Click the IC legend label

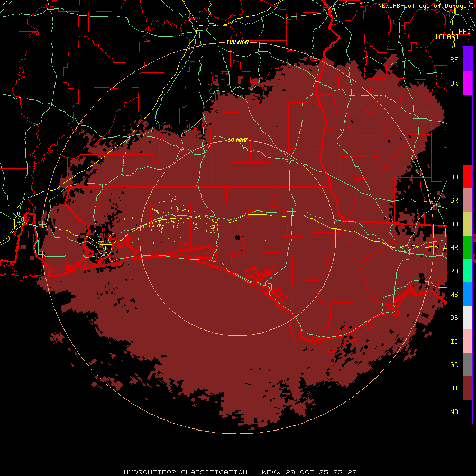pos(454,342)
